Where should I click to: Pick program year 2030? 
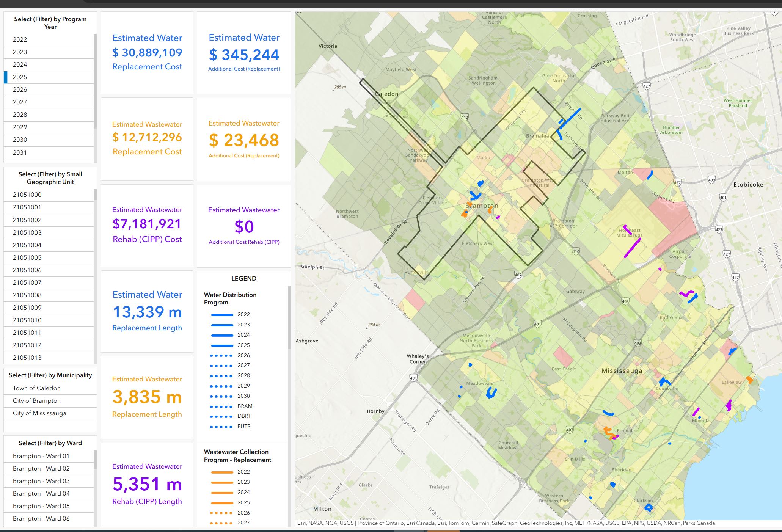pyautogui.click(x=49, y=140)
